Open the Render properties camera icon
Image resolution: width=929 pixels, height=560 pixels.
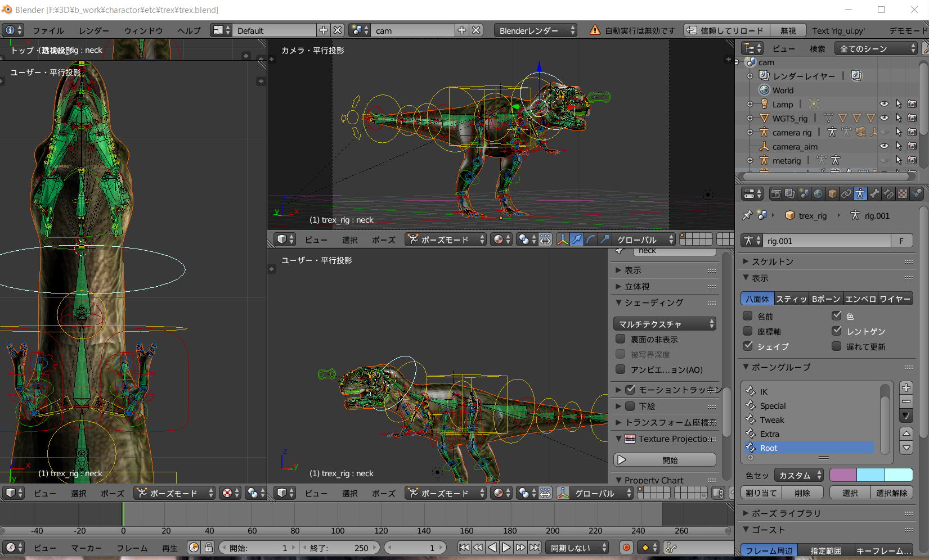pos(776,194)
